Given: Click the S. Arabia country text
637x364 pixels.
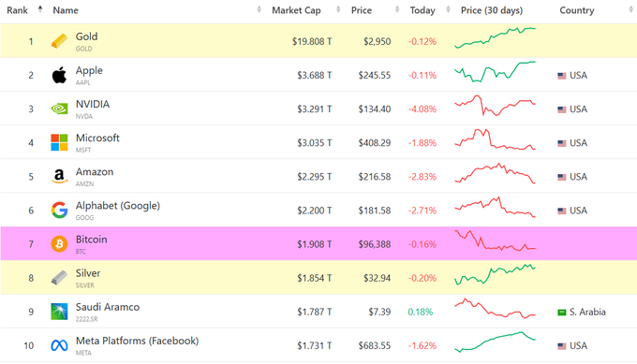Looking at the screenshot, I should pyautogui.click(x=587, y=312).
